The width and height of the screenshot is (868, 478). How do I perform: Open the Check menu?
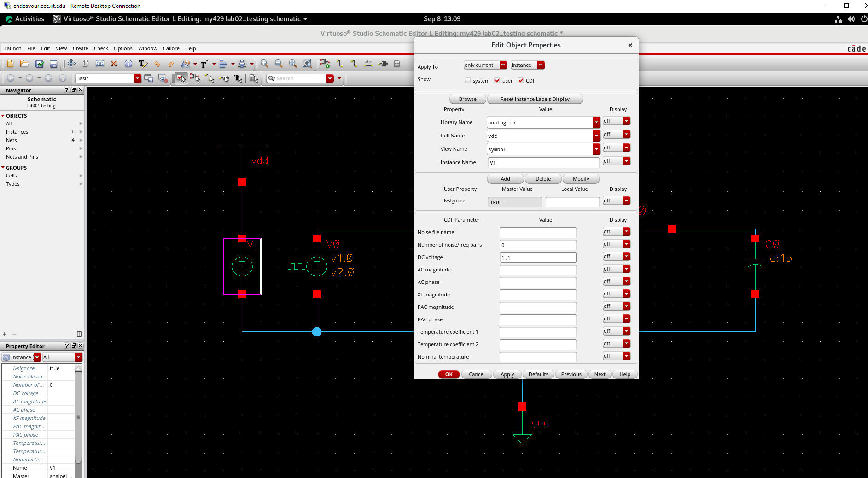pyautogui.click(x=101, y=48)
